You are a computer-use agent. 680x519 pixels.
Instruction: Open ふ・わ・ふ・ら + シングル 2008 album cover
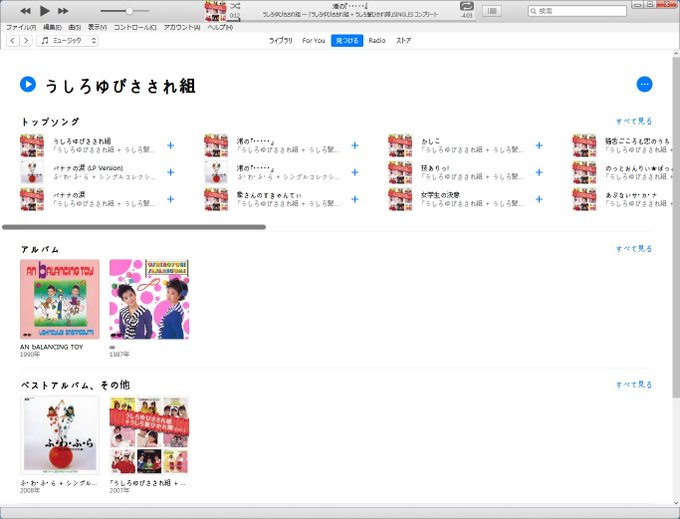tap(60, 435)
